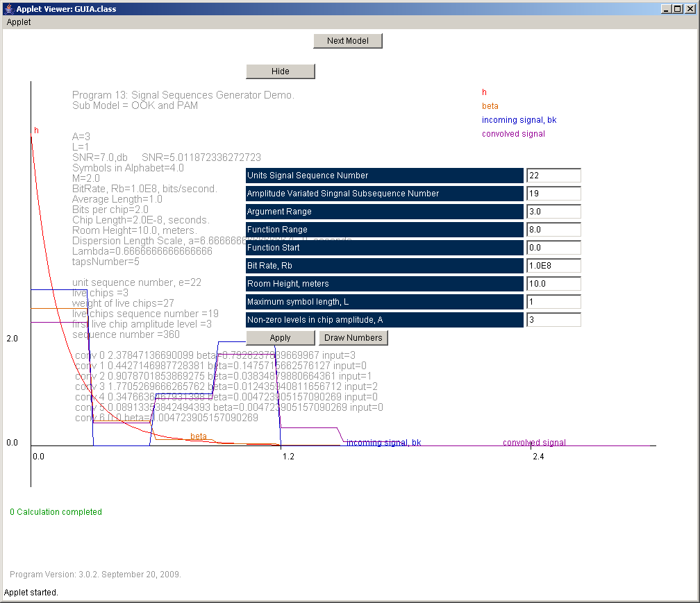Click the 'convolved signal' legend label
The height and width of the screenshot is (603, 700).
513,134
